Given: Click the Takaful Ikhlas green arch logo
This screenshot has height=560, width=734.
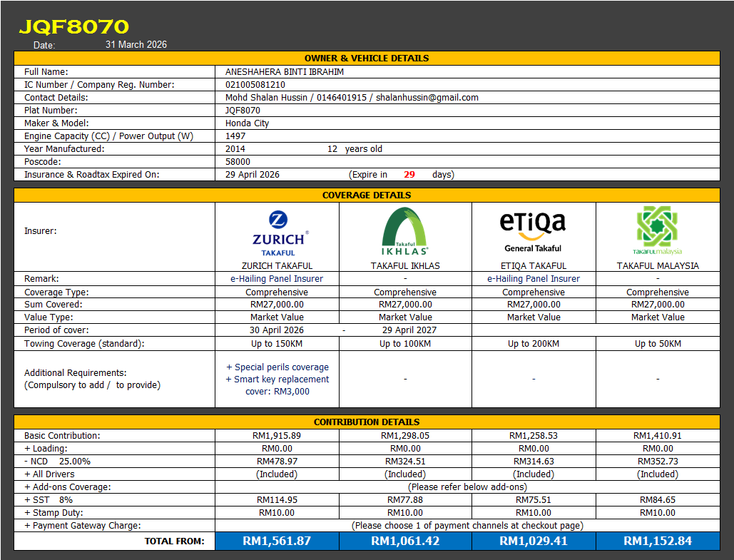Looking at the screenshot, I should (405, 231).
